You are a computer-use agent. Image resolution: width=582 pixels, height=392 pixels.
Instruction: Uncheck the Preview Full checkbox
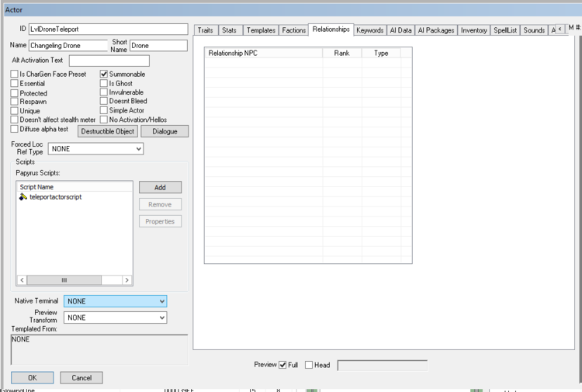tap(282, 365)
